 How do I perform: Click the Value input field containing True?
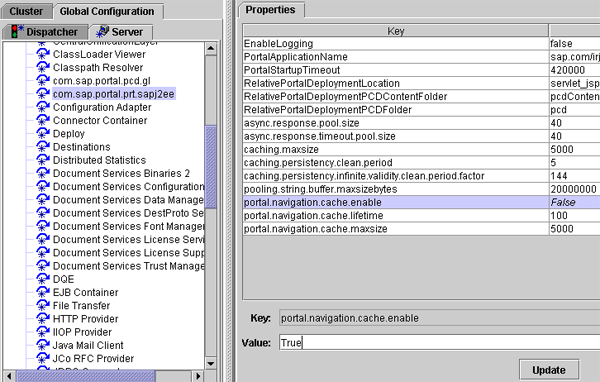tap(439, 342)
